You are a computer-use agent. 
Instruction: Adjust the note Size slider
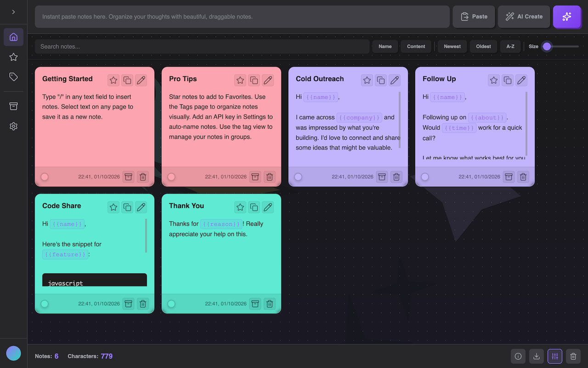547,46
